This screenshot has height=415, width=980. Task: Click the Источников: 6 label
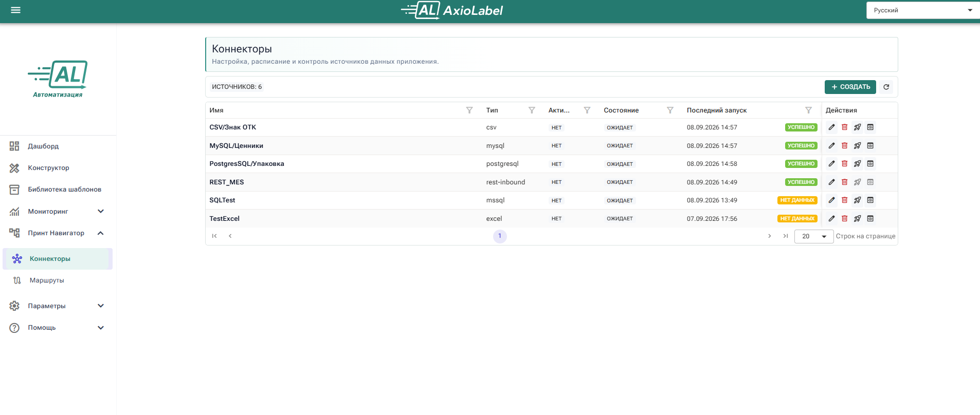pyautogui.click(x=237, y=87)
